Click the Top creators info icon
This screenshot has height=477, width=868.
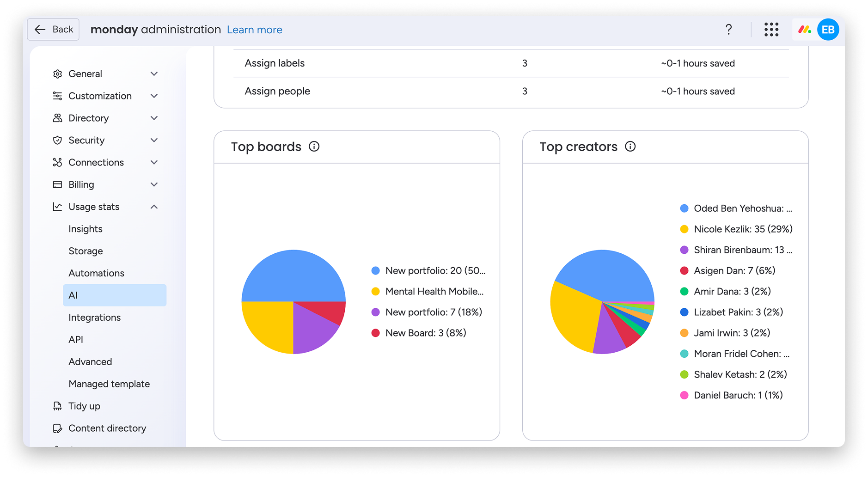coord(630,147)
